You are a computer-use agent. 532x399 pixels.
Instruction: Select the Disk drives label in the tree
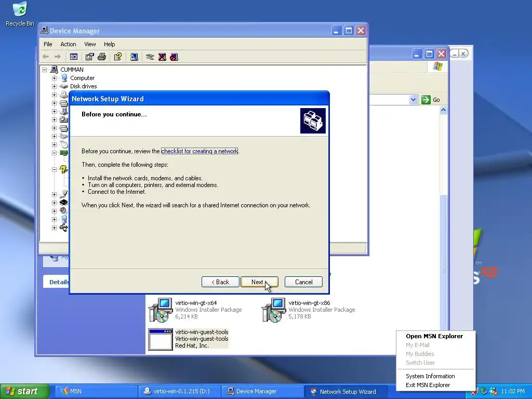(84, 86)
